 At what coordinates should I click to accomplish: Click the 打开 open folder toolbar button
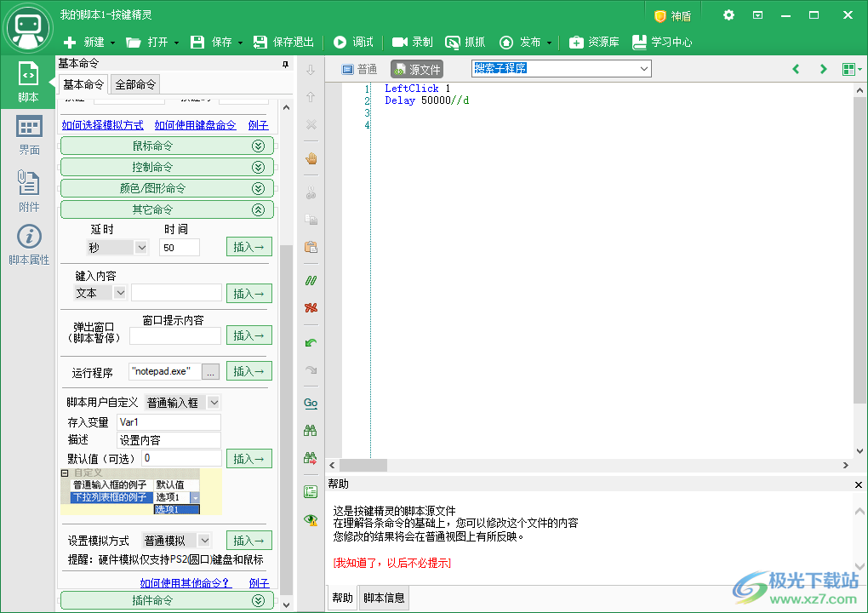pyautogui.click(x=146, y=42)
